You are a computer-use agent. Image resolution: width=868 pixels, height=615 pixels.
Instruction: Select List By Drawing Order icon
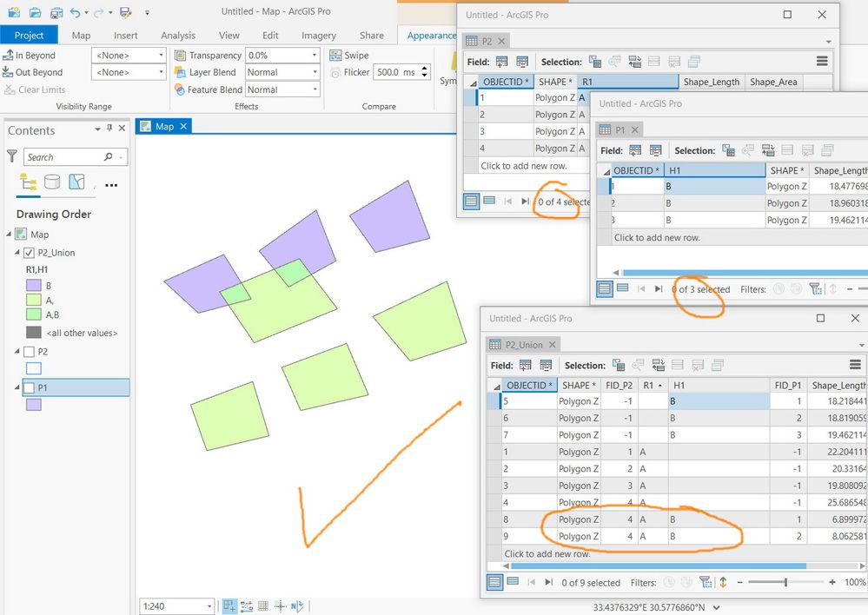click(x=28, y=182)
